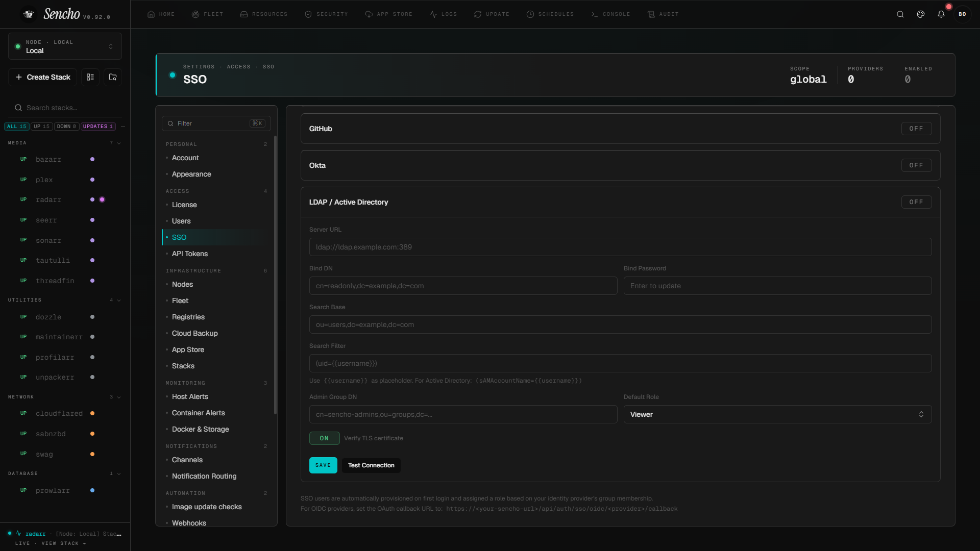Click the App Store nav icon
This screenshot has height=551, width=980.
(369, 14)
